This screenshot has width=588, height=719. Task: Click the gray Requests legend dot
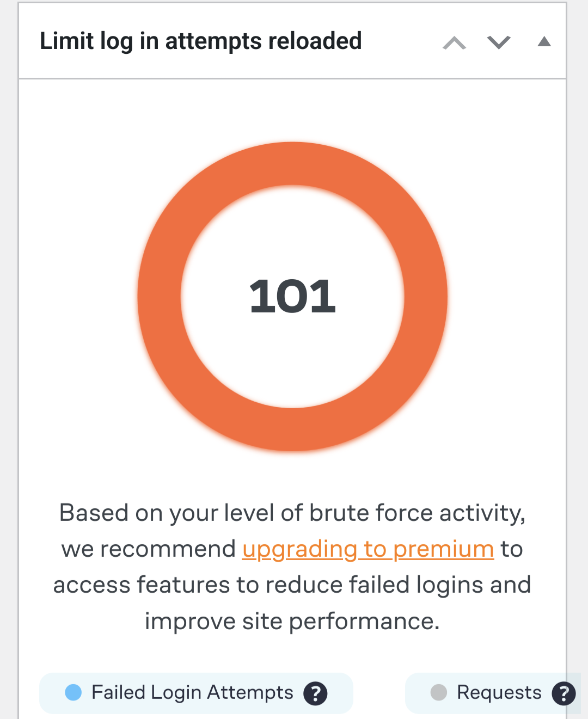tap(439, 692)
